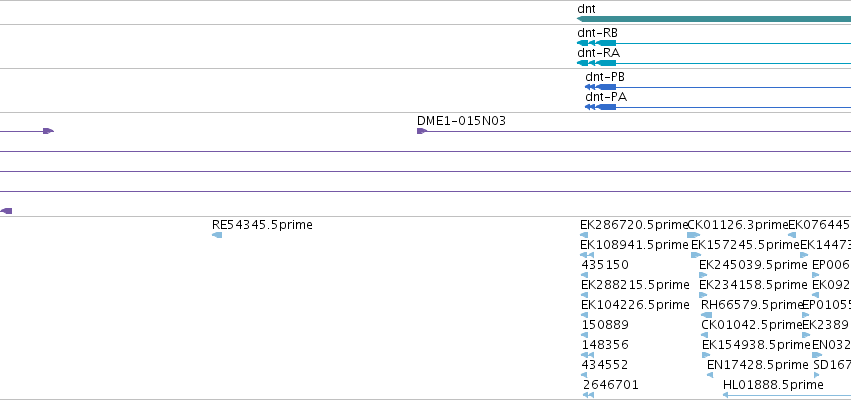This screenshot has width=851, height=400.
Task: Select EST EK245039.5prime
Action: pos(753,265)
